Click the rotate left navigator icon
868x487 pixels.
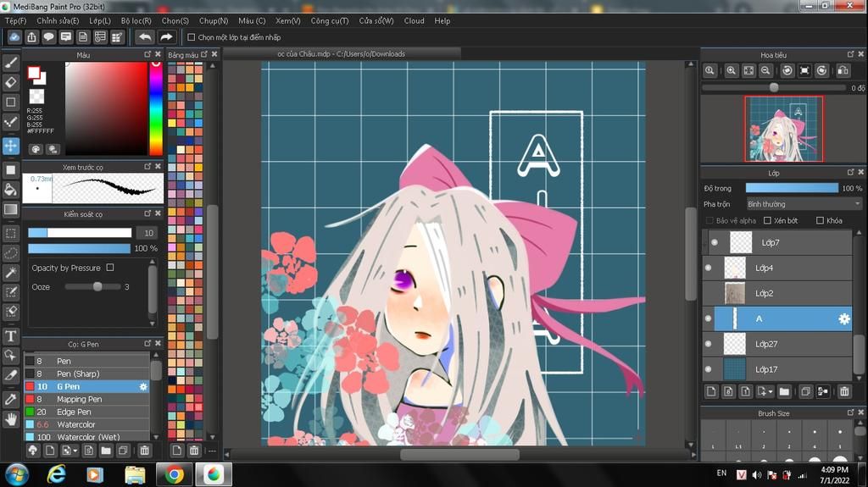(787, 71)
